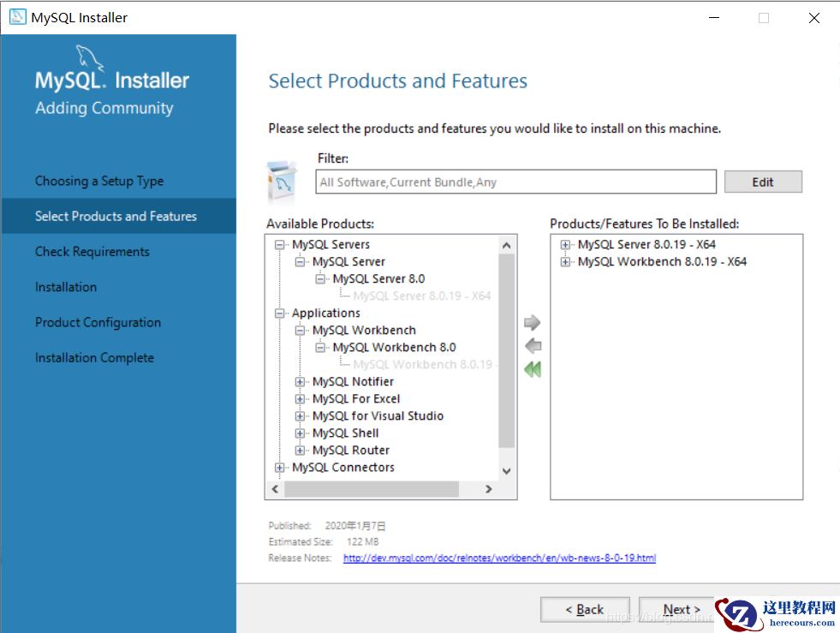Image resolution: width=840 pixels, height=633 pixels.
Task: Expand the MySQL Router node
Action: tap(300, 451)
